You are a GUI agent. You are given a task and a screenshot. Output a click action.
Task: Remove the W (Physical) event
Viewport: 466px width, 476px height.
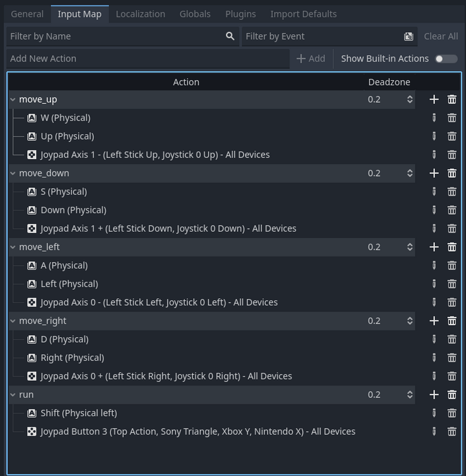(452, 118)
